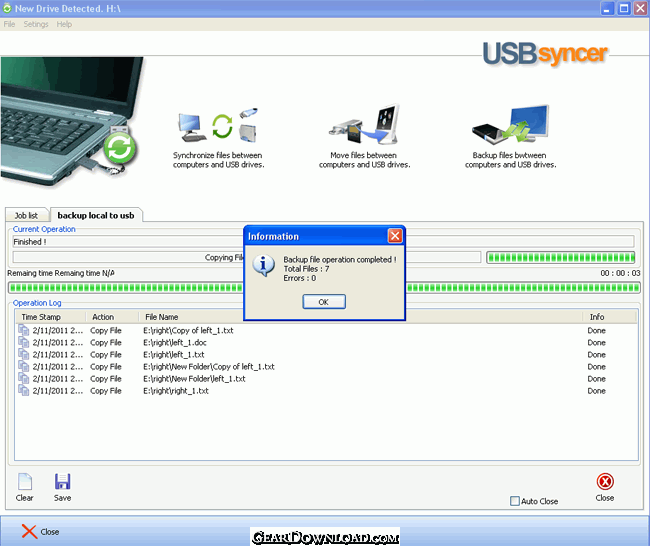Viewport: 650px width, 546px height.
Task: Enable the Auto Close checkbox
Action: click(515, 501)
